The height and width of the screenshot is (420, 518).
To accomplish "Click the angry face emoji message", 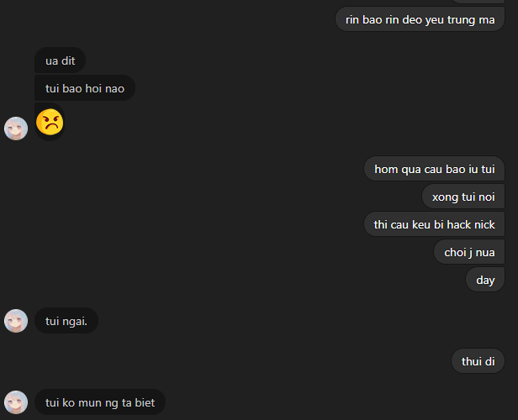I will [x=50, y=123].
